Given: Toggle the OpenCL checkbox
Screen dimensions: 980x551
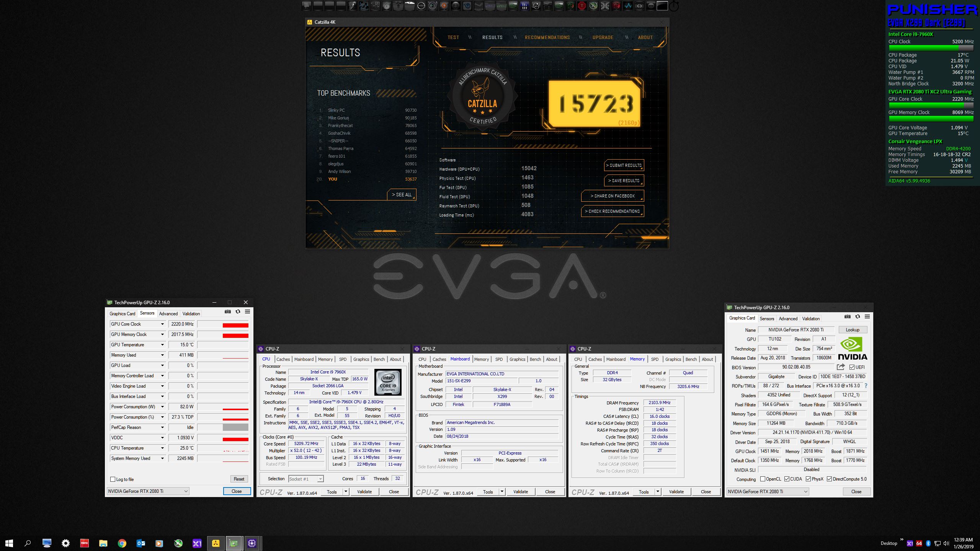Looking at the screenshot, I should (x=763, y=479).
